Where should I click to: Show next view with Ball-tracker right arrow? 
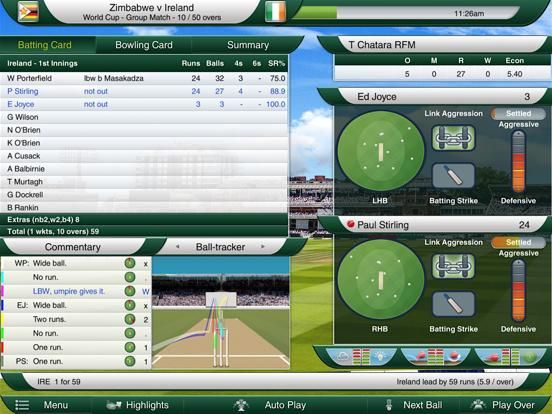(263, 246)
